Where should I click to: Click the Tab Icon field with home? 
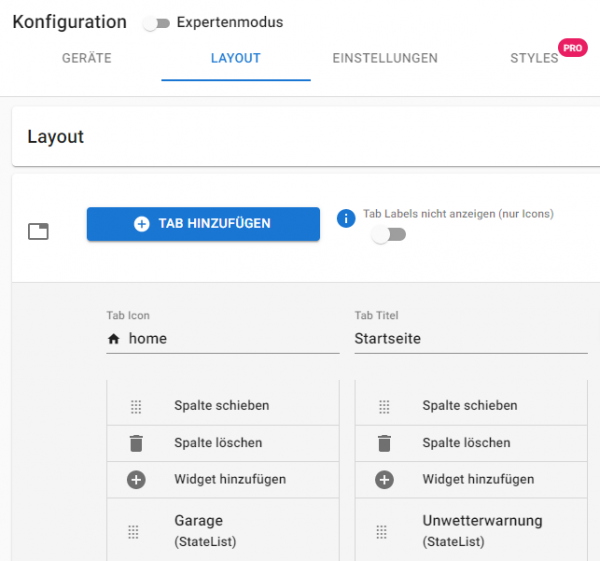tap(223, 339)
